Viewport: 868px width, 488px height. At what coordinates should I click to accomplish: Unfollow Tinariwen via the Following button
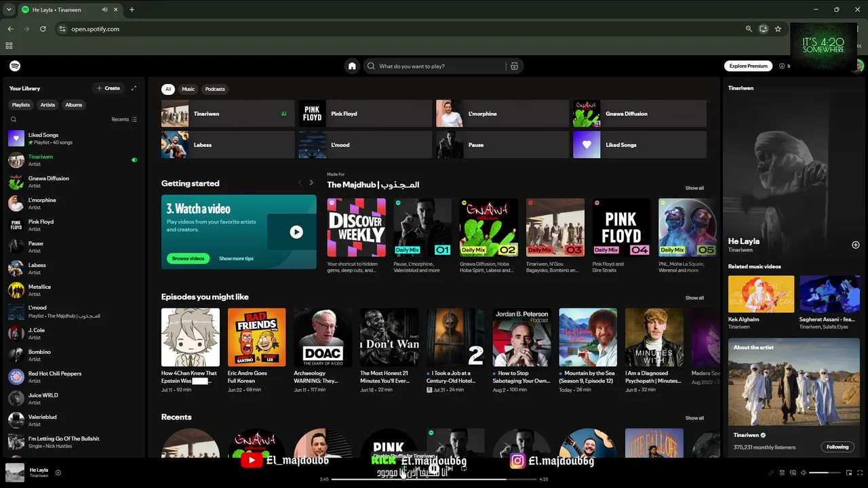[837, 447]
